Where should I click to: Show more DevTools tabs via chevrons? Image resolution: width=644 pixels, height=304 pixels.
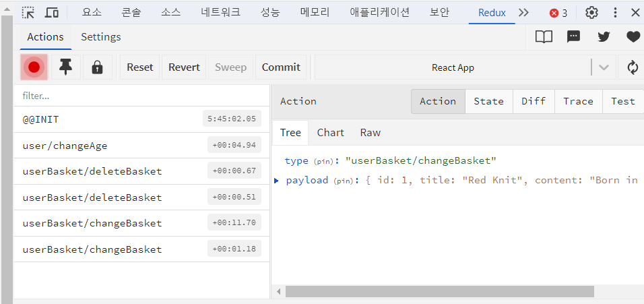523,13
